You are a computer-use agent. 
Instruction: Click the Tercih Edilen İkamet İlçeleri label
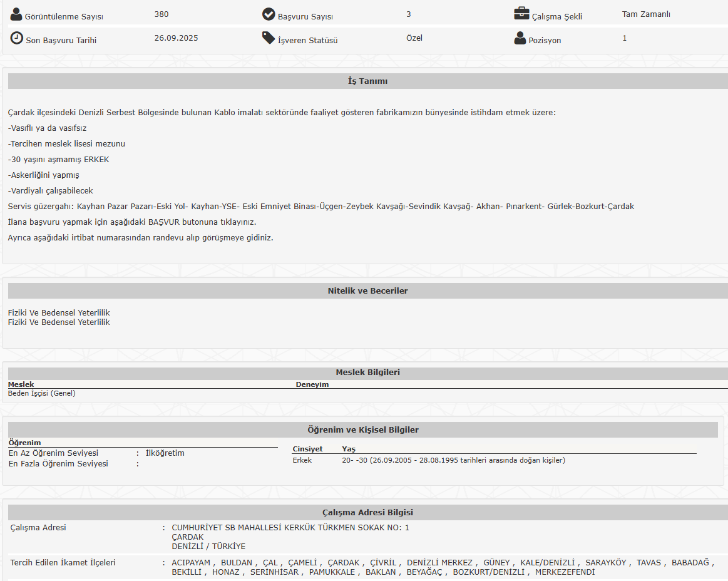coord(63,563)
